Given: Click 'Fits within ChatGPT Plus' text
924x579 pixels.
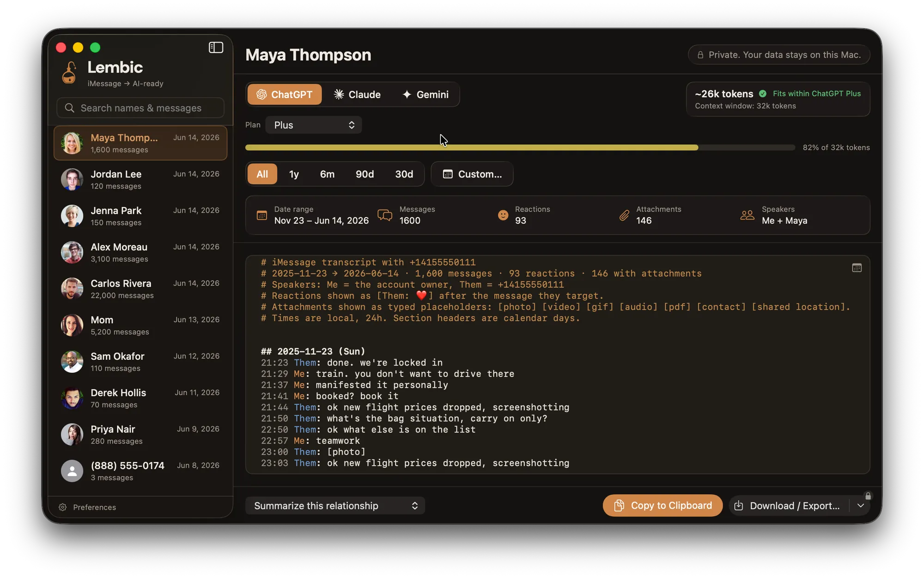Looking at the screenshot, I should pyautogui.click(x=817, y=93).
